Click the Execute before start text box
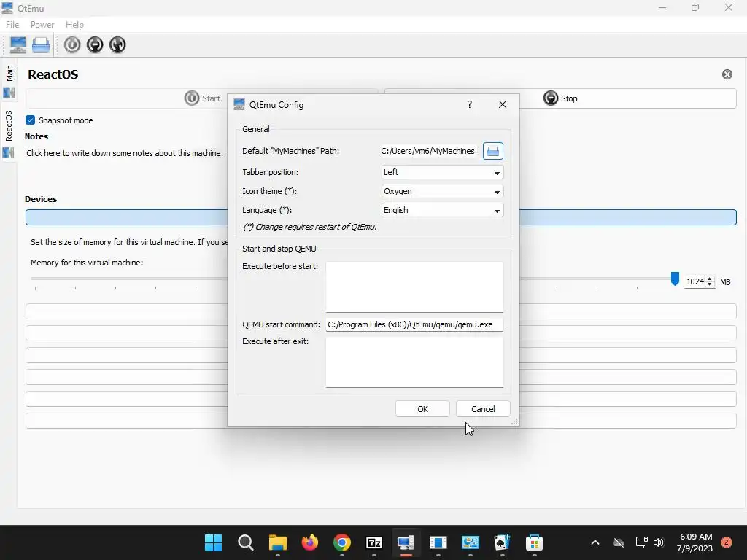The width and height of the screenshot is (747, 560). tap(414, 287)
